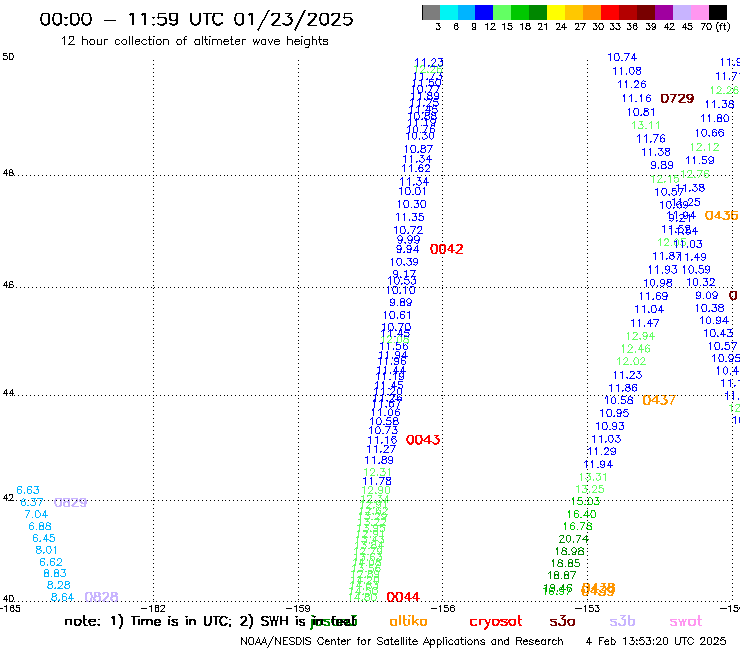Click the blue value 11.62
The image size is (740, 650).
(416, 169)
